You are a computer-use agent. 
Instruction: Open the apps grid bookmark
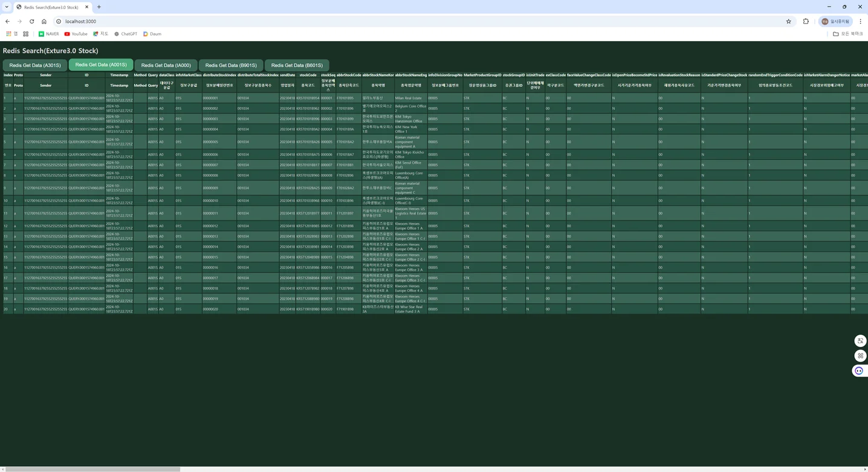[11, 34]
